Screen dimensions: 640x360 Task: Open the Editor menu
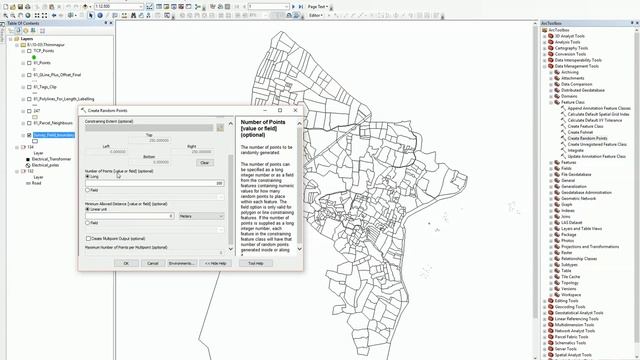tap(316, 16)
